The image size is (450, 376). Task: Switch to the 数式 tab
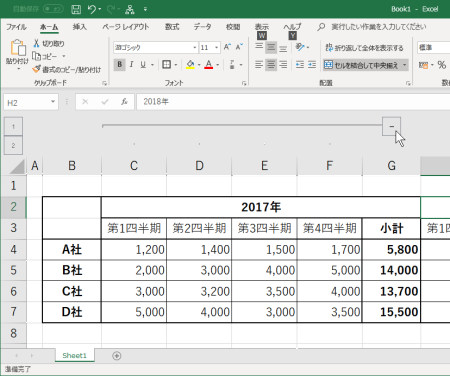(x=172, y=27)
